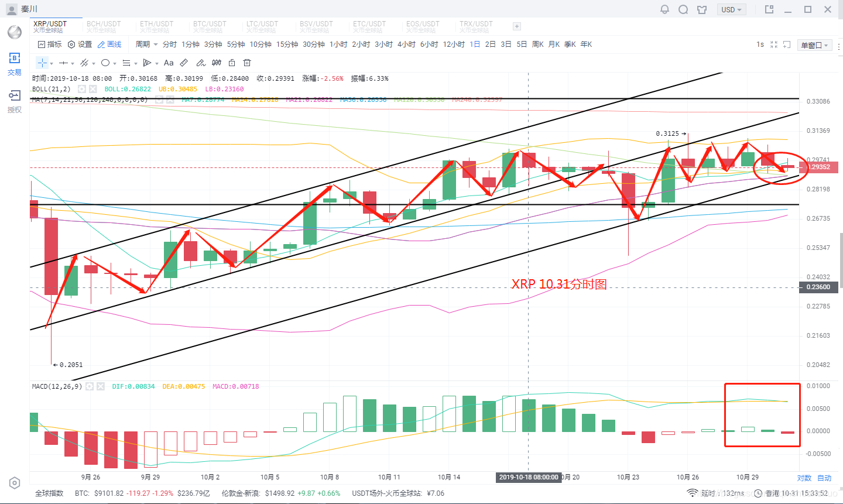Open the notifications bell icon
Viewport: 843px width, 504px height.
pos(664,9)
